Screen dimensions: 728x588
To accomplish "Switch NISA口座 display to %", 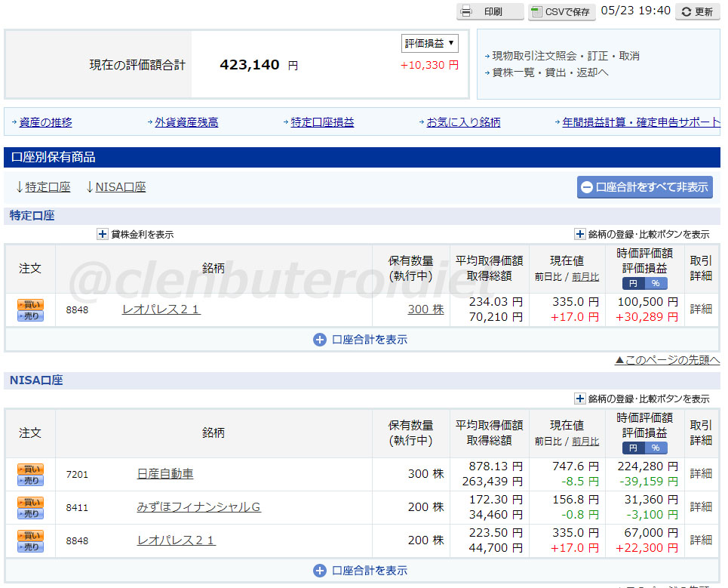I will [656, 448].
